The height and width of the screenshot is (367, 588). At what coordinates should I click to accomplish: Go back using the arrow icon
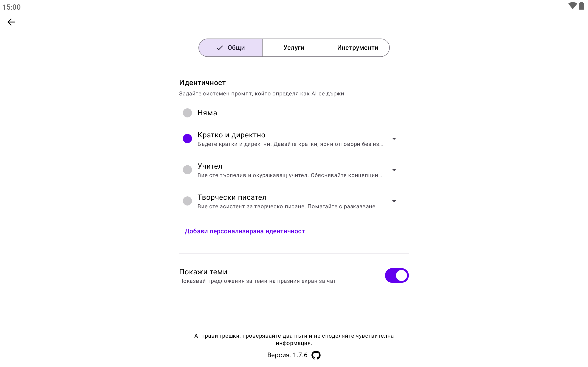[11, 22]
